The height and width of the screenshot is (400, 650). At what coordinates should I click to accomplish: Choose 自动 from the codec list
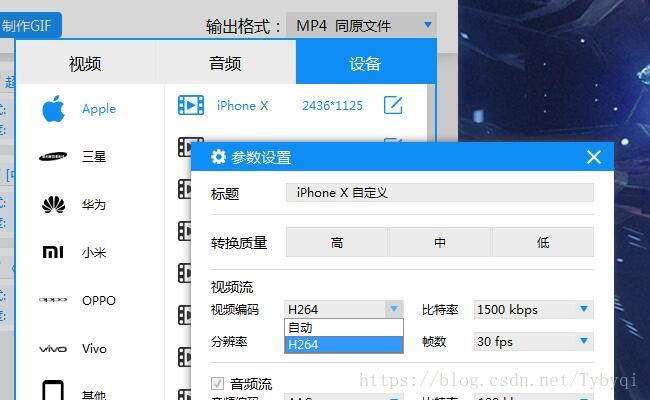344,327
